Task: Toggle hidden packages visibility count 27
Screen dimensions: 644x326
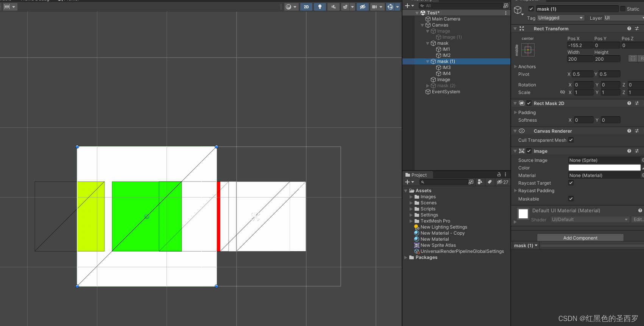Action: point(503,182)
